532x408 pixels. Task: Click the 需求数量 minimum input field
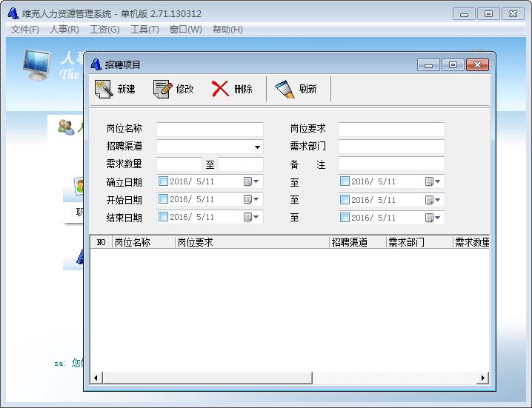click(179, 164)
